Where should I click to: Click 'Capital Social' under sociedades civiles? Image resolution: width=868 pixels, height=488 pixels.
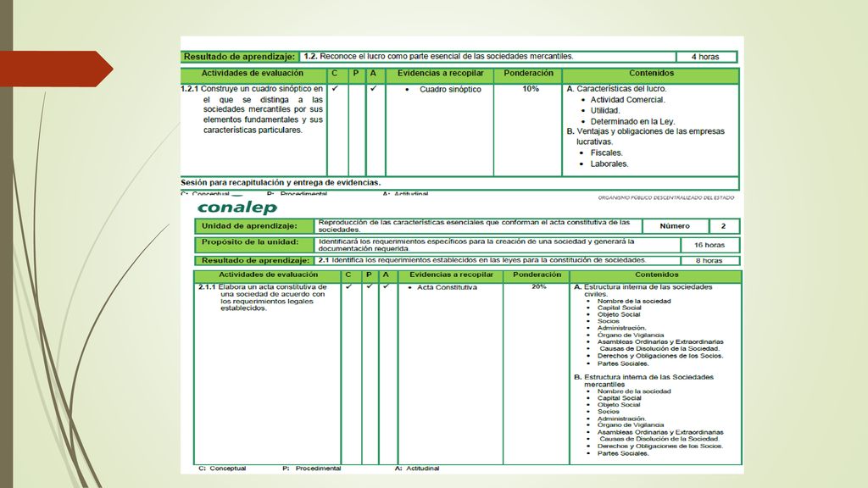[619, 308]
